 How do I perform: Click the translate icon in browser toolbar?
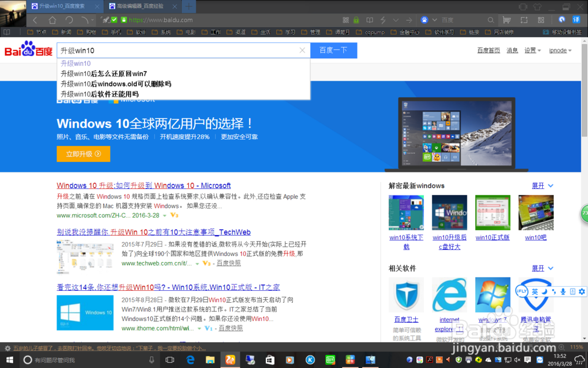576,19
